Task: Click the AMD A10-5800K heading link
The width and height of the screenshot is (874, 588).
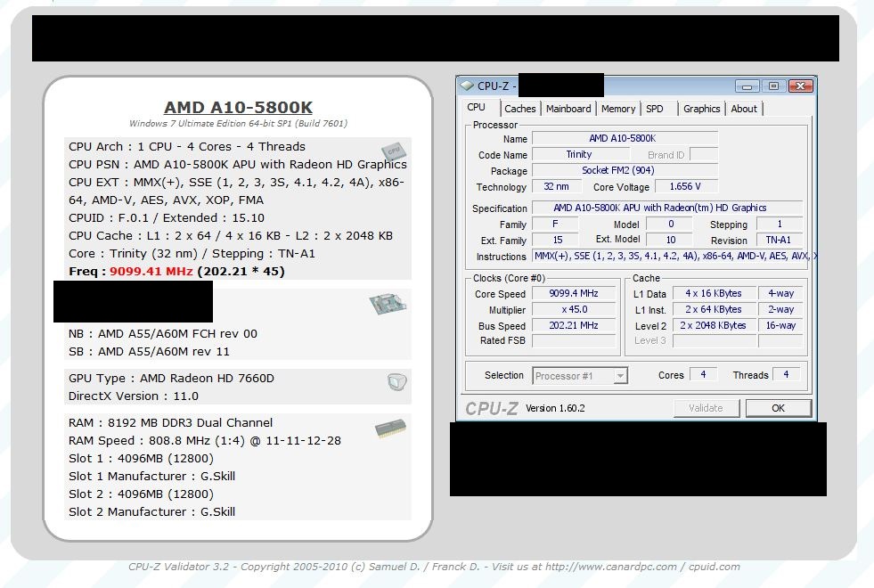Action: 238,108
